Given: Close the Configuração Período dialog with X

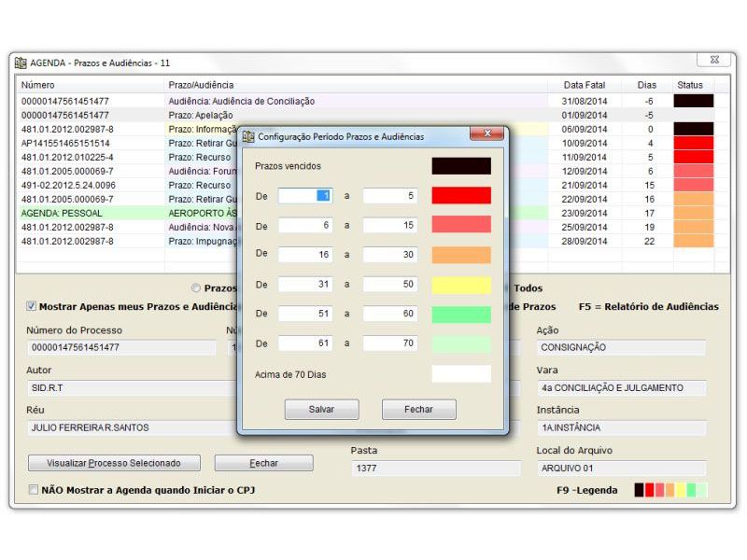Looking at the screenshot, I should tap(486, 134).
